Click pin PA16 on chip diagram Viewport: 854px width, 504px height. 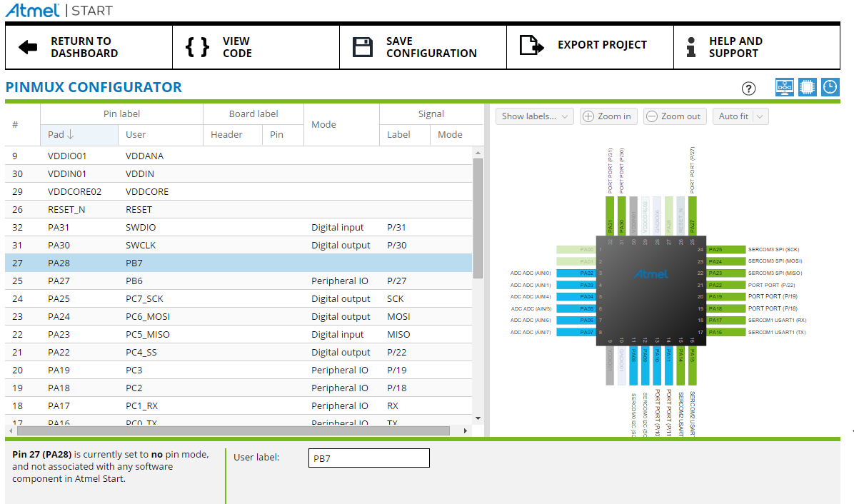tap(726, 332)
